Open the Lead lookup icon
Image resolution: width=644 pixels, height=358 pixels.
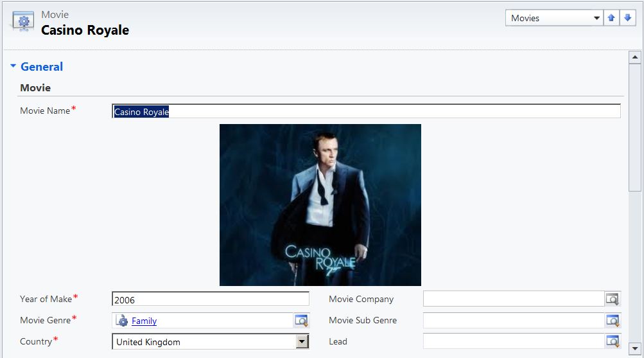[613, 341]
